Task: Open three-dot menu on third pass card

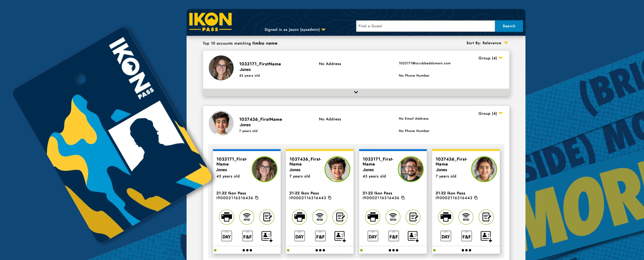Action: (x=393, y=250)
